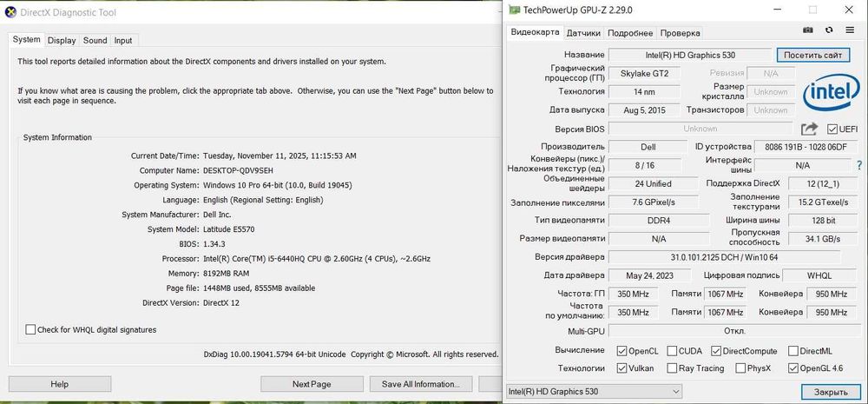Screen dimensions: 868x404
Task: Click 14 nm technology field
Action: (644, 91)
